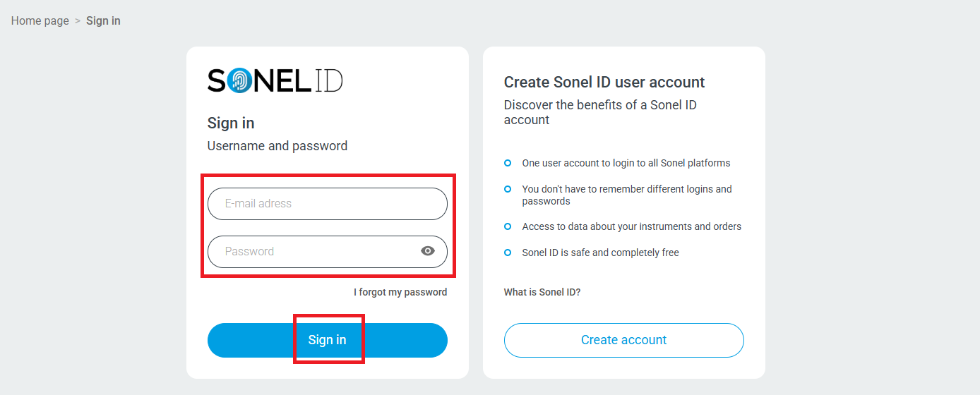Image resolution: width=980 pixels, height=395 pixels.
Task: Click bullet beside "You don't have to remember"
Action: tap(508, 189)
